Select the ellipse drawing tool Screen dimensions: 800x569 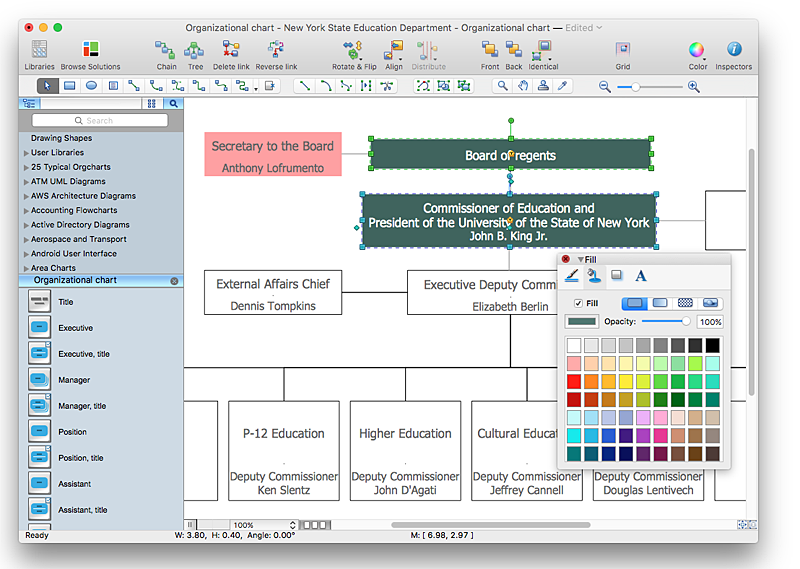pos(91,86)
